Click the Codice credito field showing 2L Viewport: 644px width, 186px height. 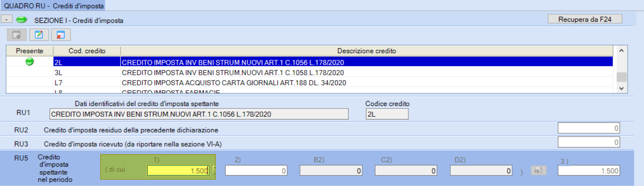(387, 114)
